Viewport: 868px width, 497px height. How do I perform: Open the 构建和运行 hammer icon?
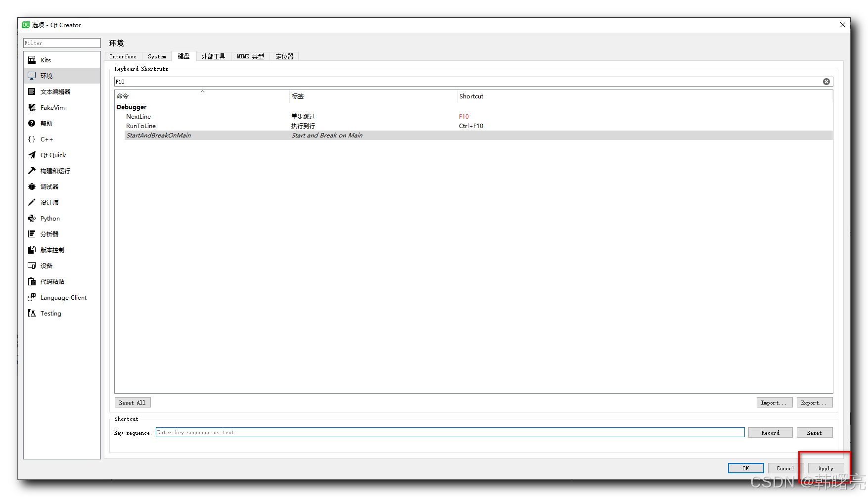(32, 171)
